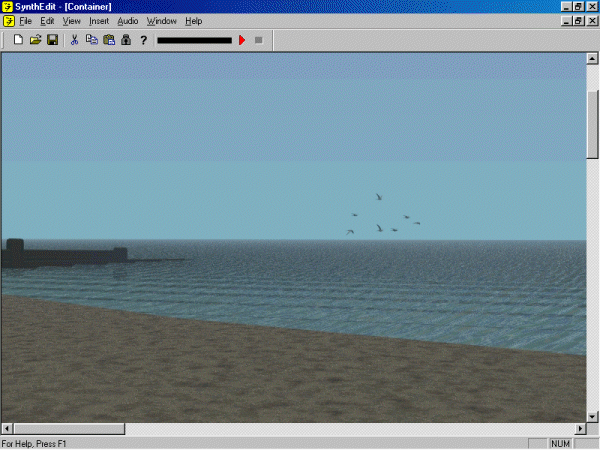
Task: Expand the Audio menu
Action: tap(128, 21)
